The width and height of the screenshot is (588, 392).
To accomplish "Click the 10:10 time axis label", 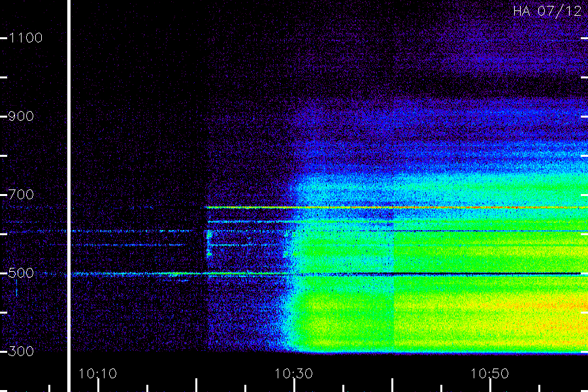I will tap(97, 374).
